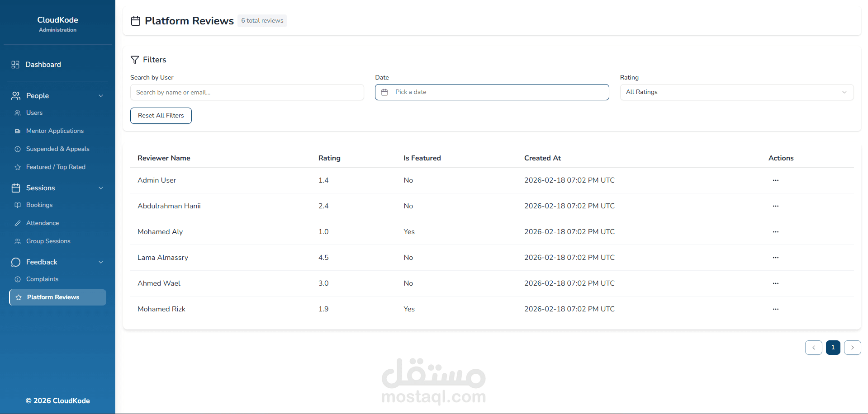Viewport: 868px width, 414px height.
Task: Collapse the Feedback section chevron
Action: click(101, 262)
